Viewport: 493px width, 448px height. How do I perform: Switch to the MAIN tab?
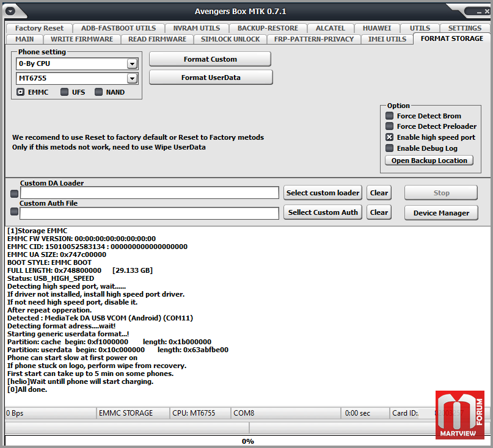click(24, 39)
